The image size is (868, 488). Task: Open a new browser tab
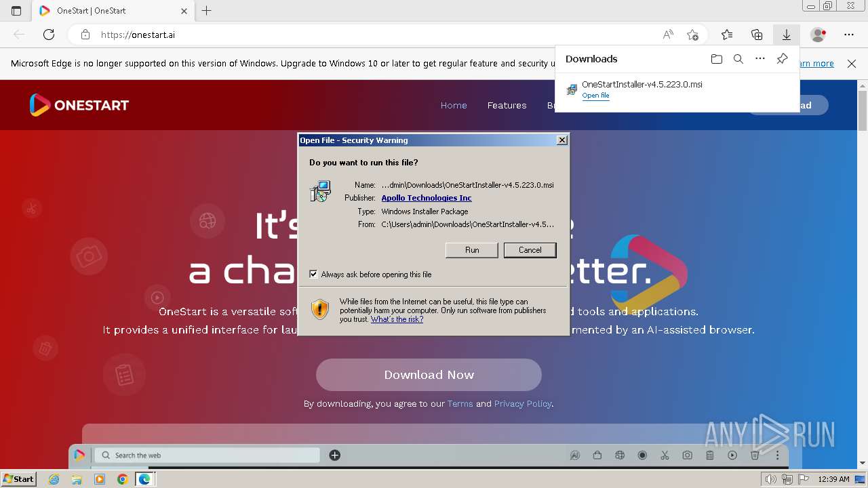pyautogui.click(x=207, y=11)
